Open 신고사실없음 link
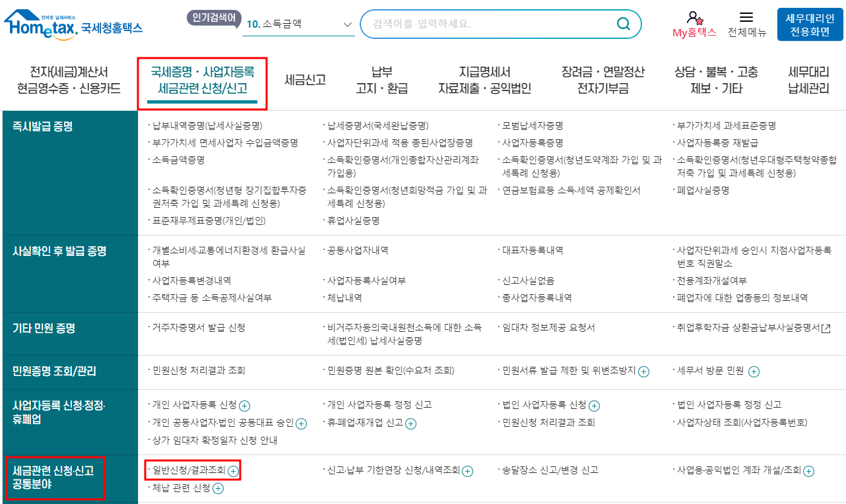Viewport: 846px width, 504px height. pos(528,281)
